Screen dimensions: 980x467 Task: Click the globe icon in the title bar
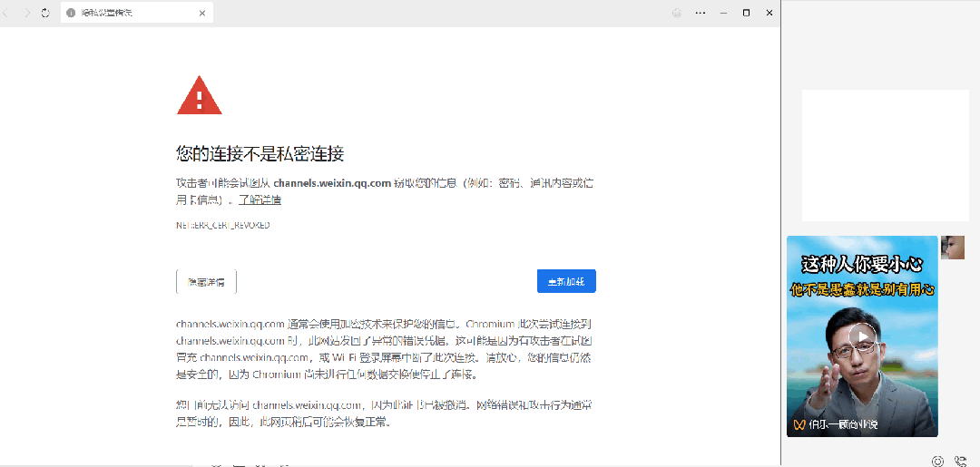[x=677, y=13]
